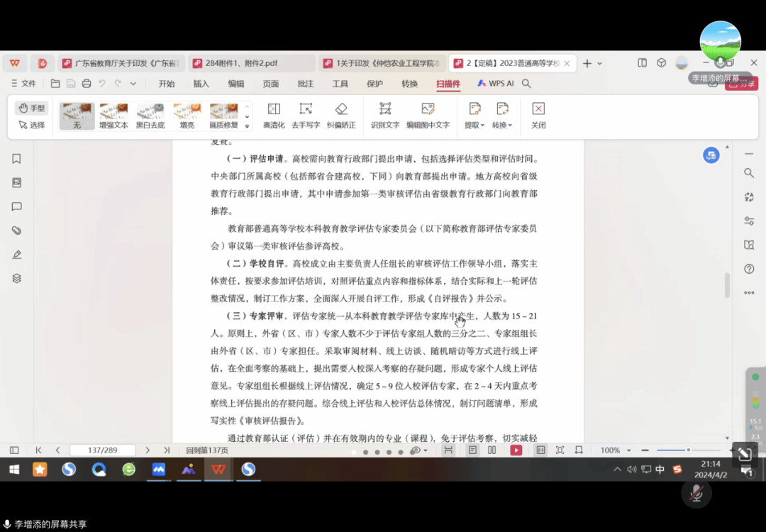Click the search magnifier in right sidebar
This screenshot has height=532, width=766.
tap(749, 172)
